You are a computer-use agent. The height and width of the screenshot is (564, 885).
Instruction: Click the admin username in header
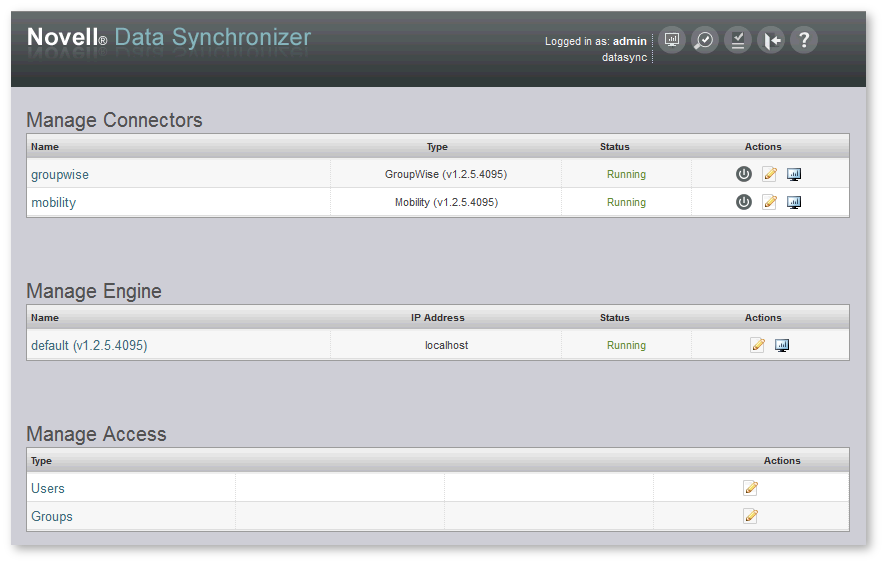pos(630,41)
